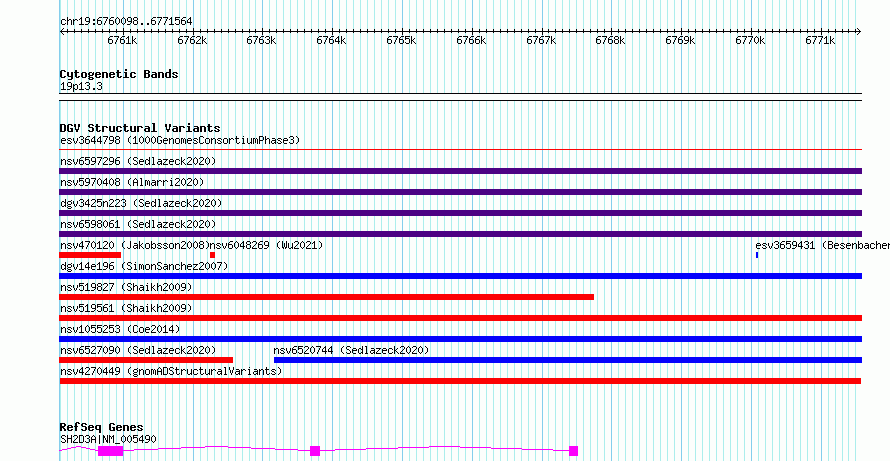Click the 6765k ruler tick label
The image size is (890, 461).
(x=401, y=40)
